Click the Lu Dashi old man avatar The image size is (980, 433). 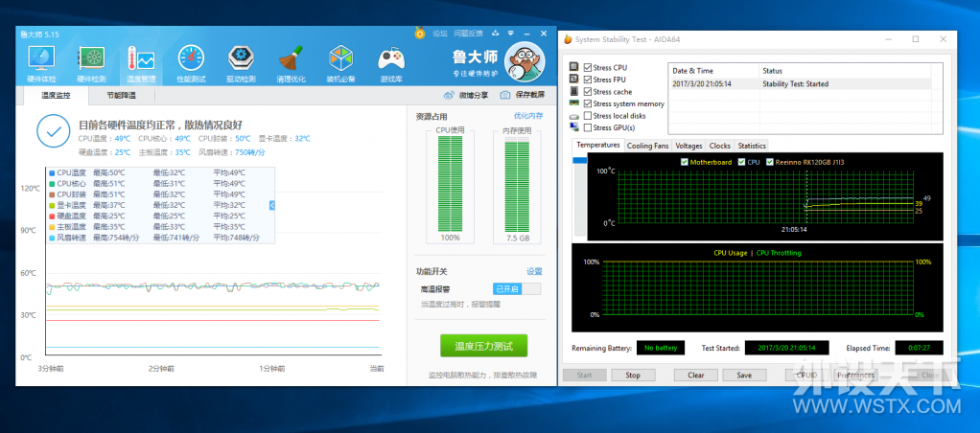(526, 61)
